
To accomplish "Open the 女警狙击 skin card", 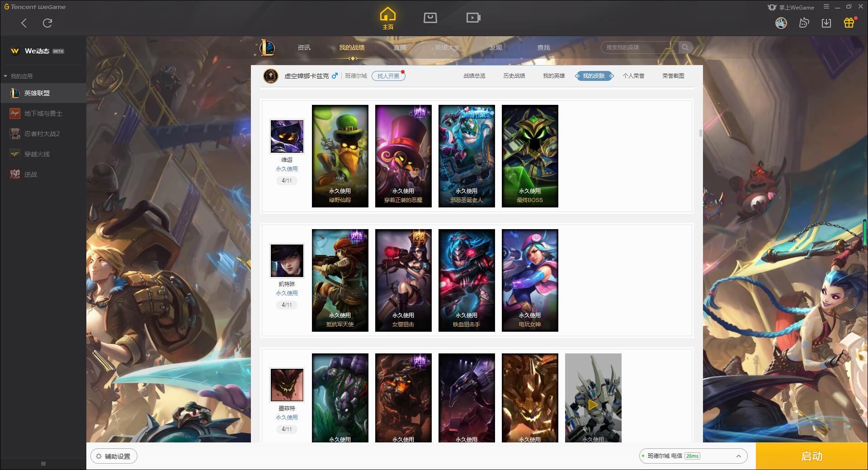I will [403, 281].
